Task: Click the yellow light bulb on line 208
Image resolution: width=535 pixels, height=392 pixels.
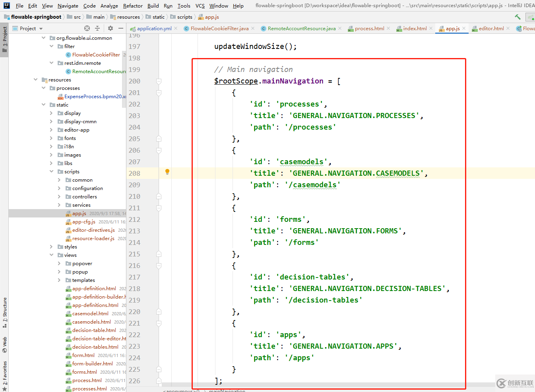Action: tap(167, 172)
